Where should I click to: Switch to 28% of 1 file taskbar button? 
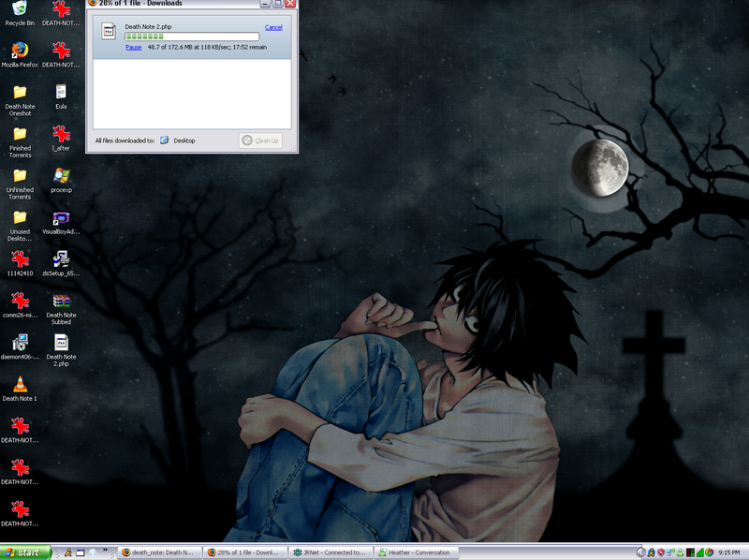point(245,553)
